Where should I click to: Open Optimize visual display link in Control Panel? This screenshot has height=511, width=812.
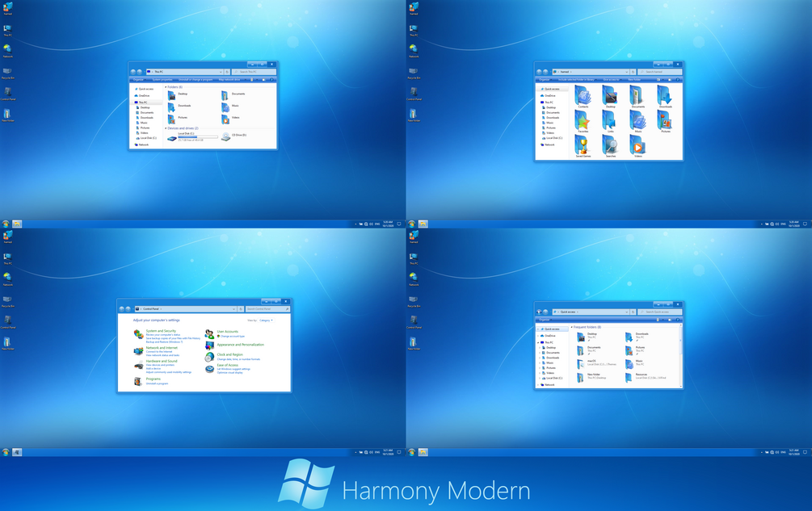(230, 372)
